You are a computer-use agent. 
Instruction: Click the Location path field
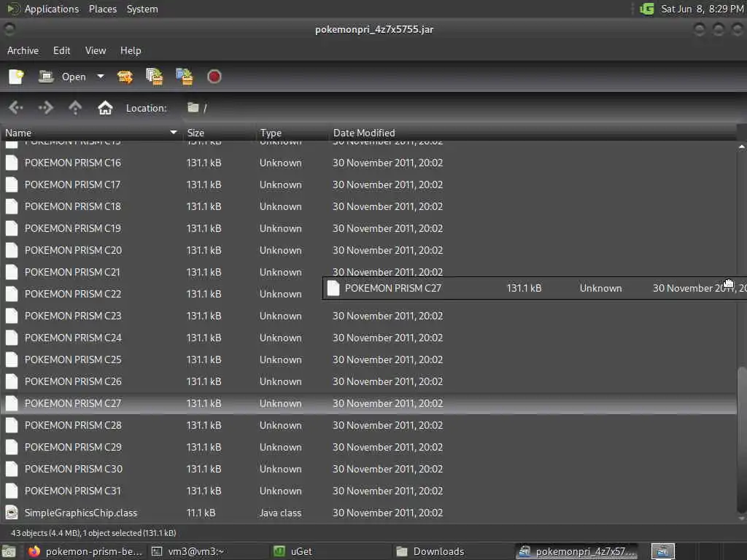coord(461,108)
